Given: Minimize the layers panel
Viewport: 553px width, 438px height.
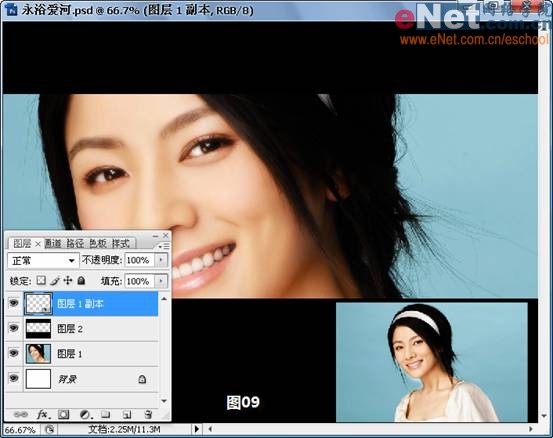Looking at the screenshot, I should click(x=155, y=235).
